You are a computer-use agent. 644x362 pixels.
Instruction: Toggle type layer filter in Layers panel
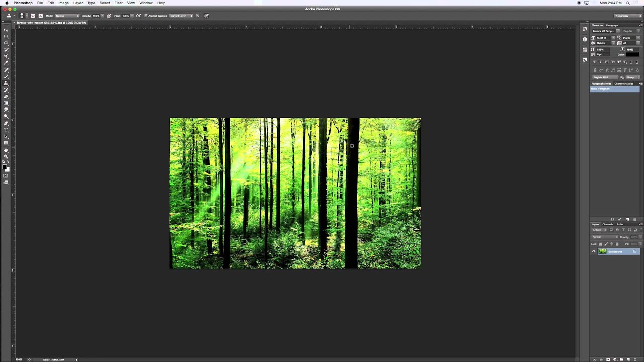click(x=623, y=230)
